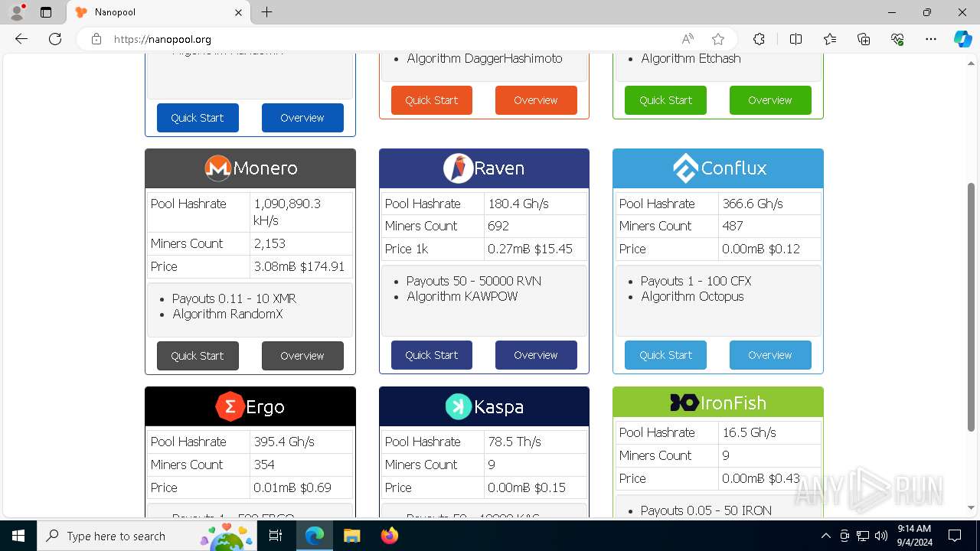Click Algorithm KAWPOW text

tap(462, 296)
